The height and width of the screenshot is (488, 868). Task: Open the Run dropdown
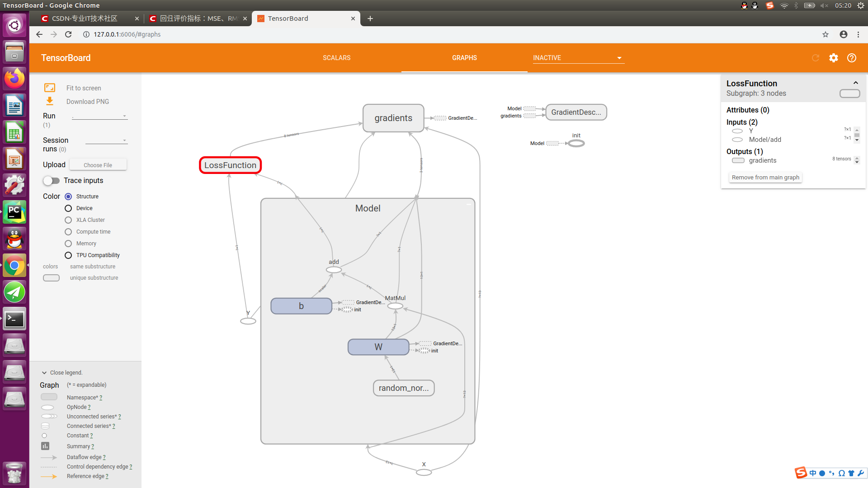pos(99,116)
